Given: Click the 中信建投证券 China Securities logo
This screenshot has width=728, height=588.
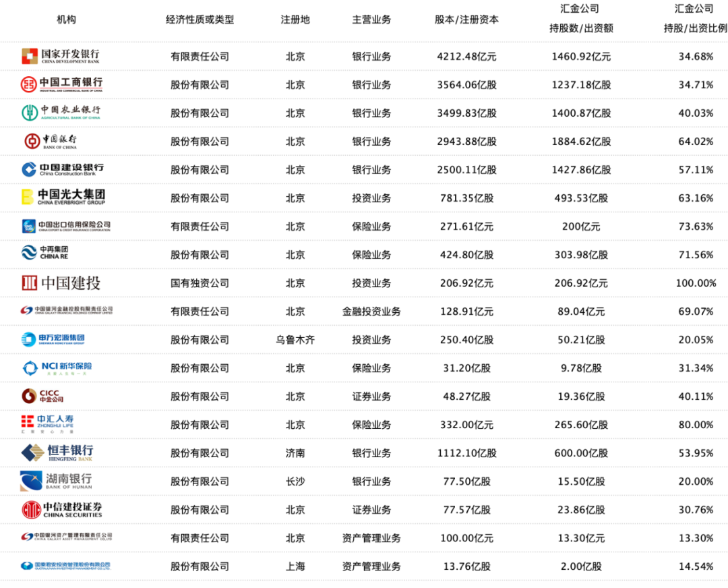Looking at the screenshot, I should coord(62,510).
